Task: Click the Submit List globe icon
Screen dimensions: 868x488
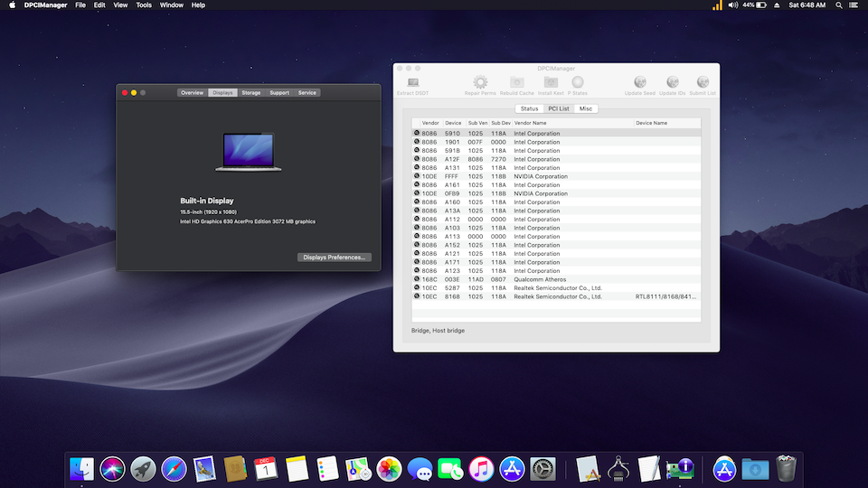Action: (703, 83)
